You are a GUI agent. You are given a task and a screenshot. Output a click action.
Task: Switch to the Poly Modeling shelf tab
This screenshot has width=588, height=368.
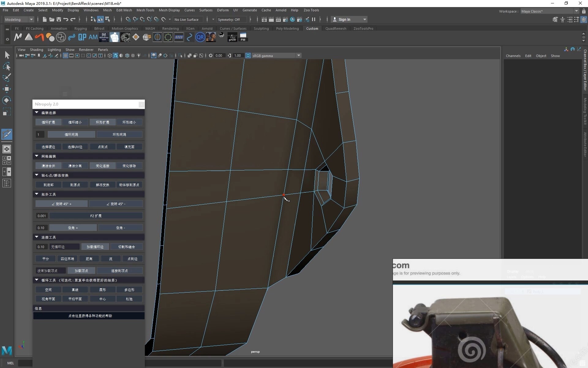pos(287,29)
